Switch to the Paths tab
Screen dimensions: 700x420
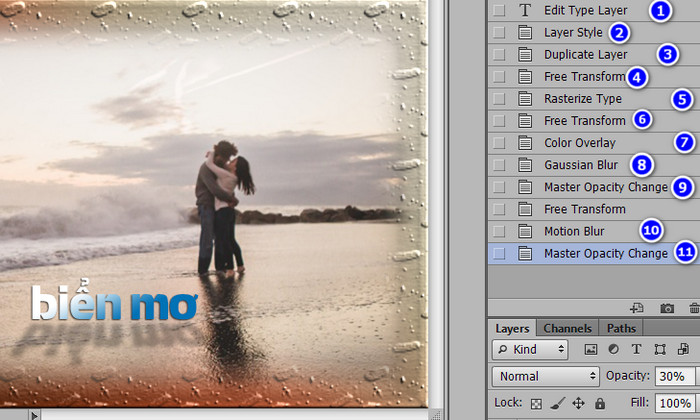(x=621, y=329)
